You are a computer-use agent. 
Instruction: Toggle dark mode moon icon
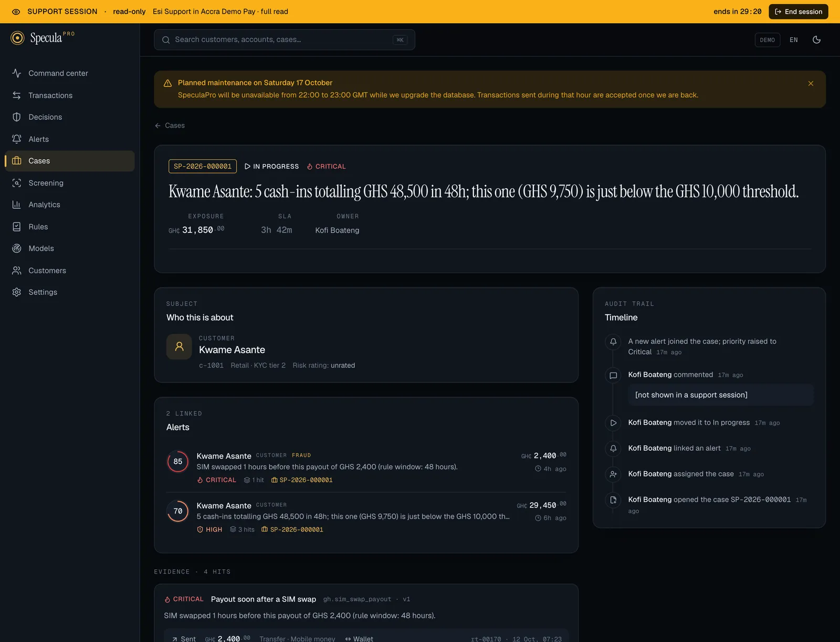(x=816, y=40)
